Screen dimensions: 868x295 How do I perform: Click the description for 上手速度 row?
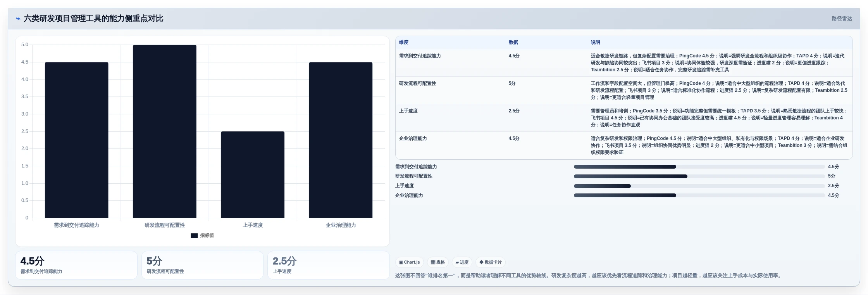tap(719, 118)
